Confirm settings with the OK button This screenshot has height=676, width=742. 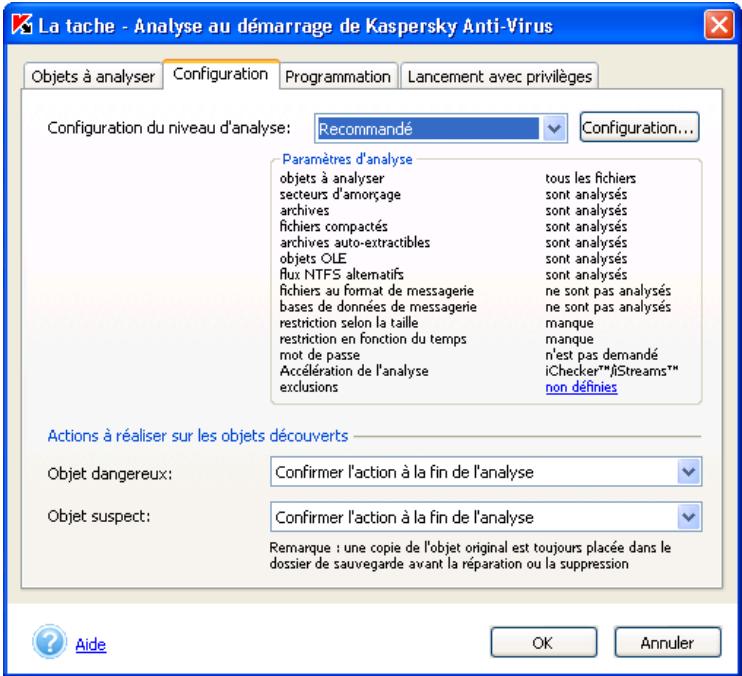[x=544, y=642]
